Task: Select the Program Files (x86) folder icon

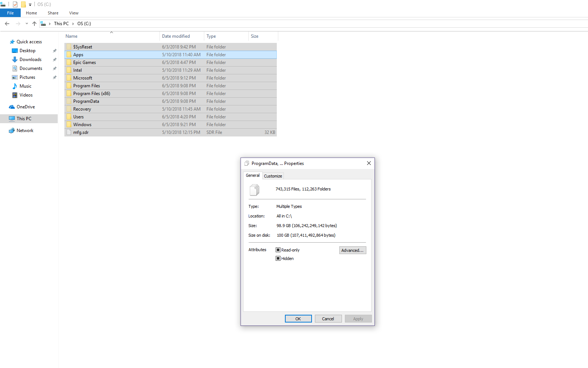Action: point(69,94)
